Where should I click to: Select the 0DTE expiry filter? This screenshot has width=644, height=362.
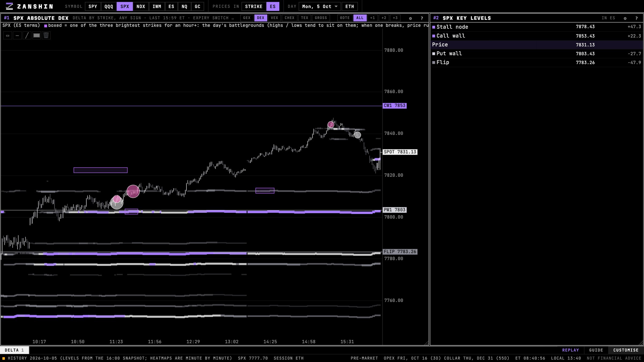[345, 18]
